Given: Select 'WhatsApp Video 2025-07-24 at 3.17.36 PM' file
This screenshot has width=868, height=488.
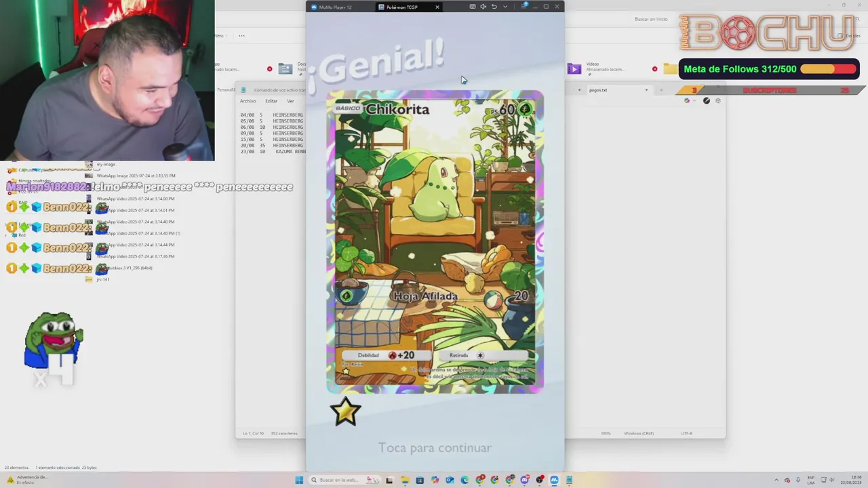Looking at the screenshot, I should pos(136,256).
